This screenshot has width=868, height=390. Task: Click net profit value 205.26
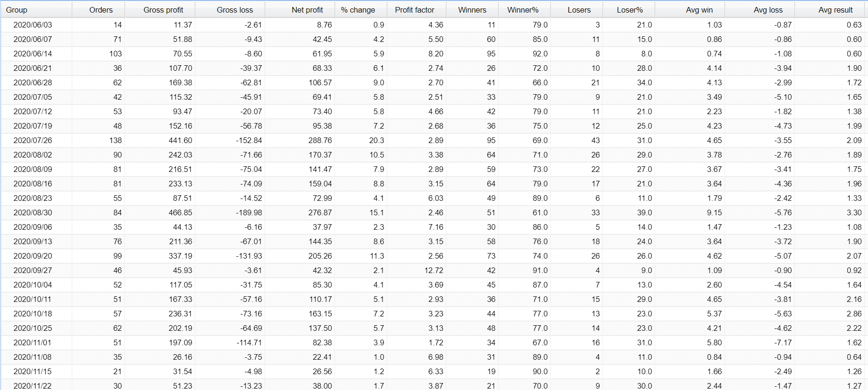[x=320, y=256]
